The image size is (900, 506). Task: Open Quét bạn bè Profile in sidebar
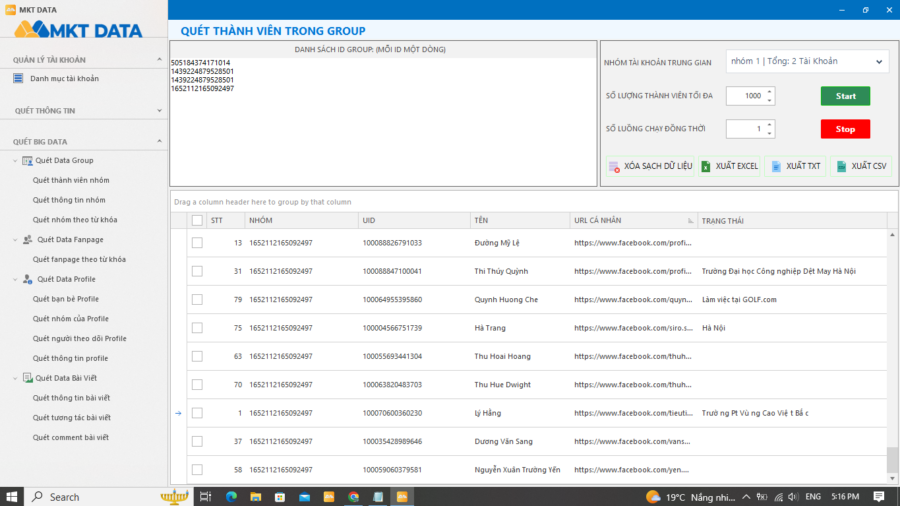click(65, 299)
